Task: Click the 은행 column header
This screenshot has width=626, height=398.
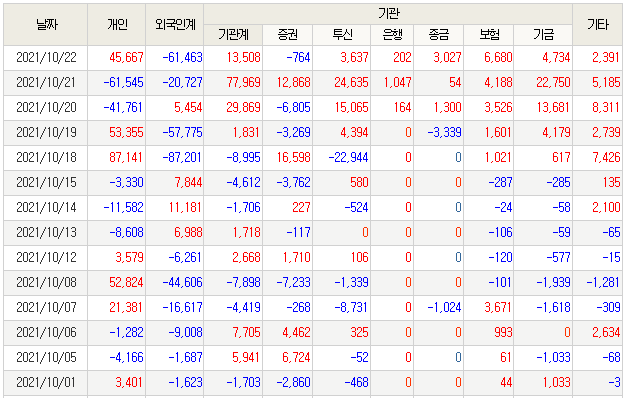Action: (392, 35)
